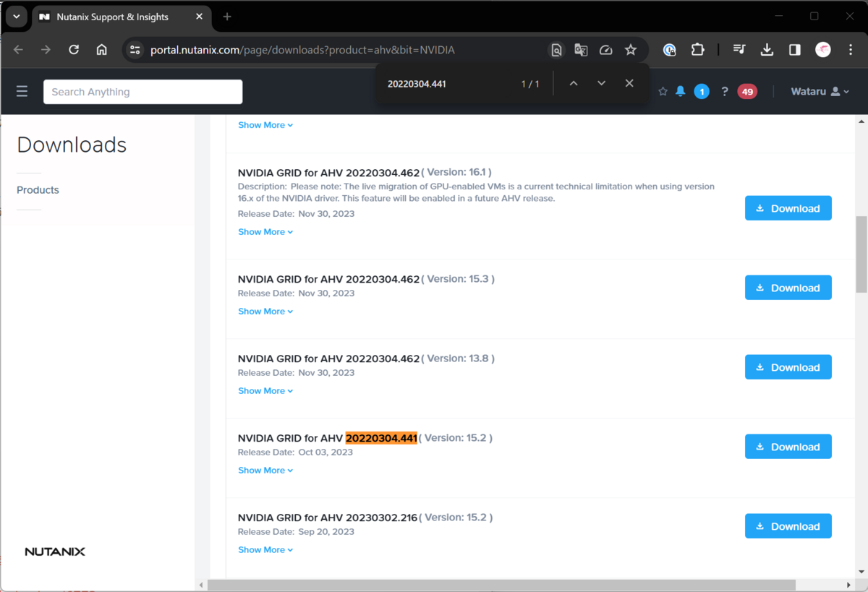
Task: Open the round blue extension icon
Action: [x=670, y=50]
